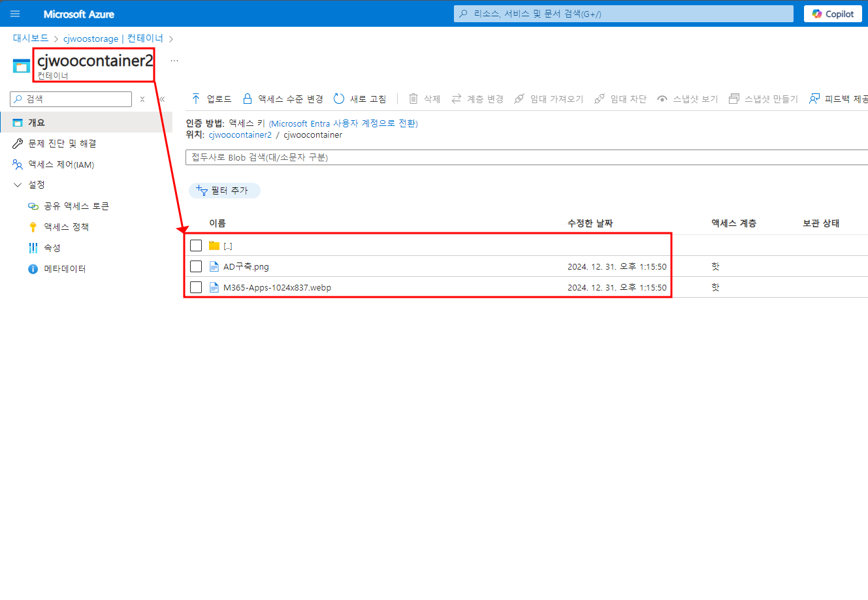Collapse the left navigation pane
Viewport: 868px width, 600px height.
pyautogui.click(x=162, y=99)
